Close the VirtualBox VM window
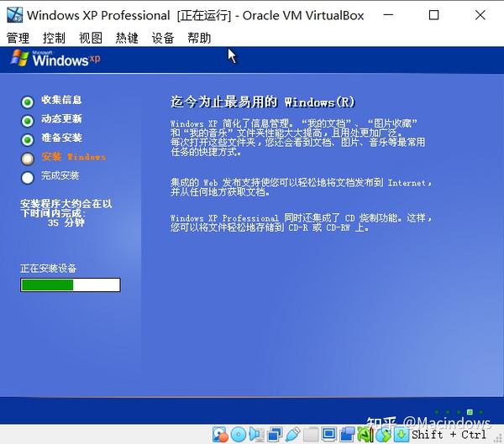Image resolution: width=504 pixels, height=444 pixels. pyautogui.click(x=480, y=15)
